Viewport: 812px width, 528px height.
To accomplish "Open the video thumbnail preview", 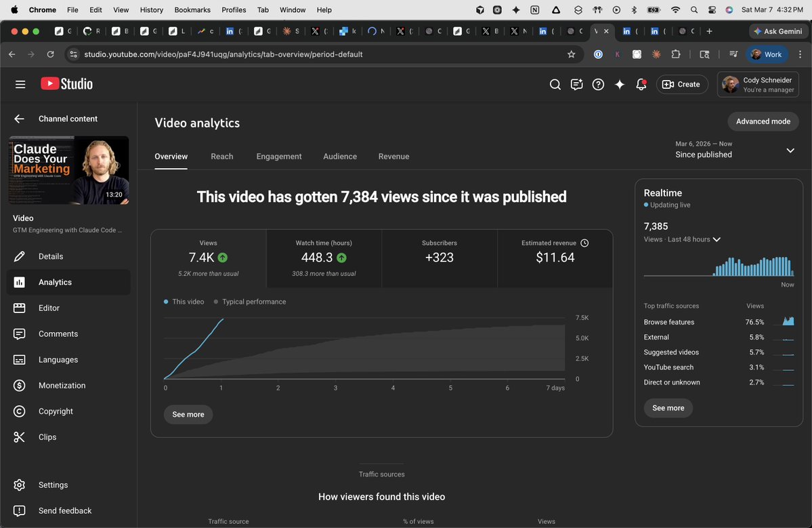I will coord(69,170).
